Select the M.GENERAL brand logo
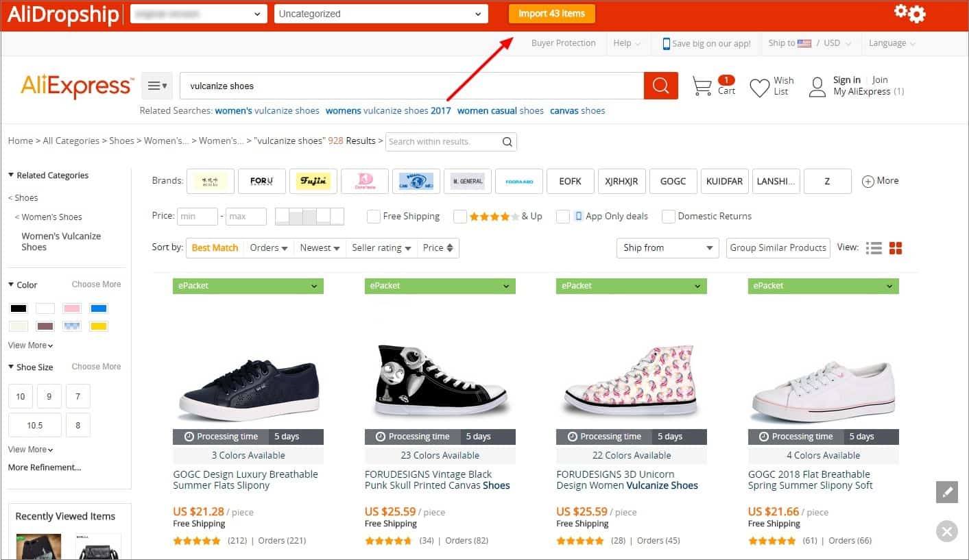 (x=468, y=181)
